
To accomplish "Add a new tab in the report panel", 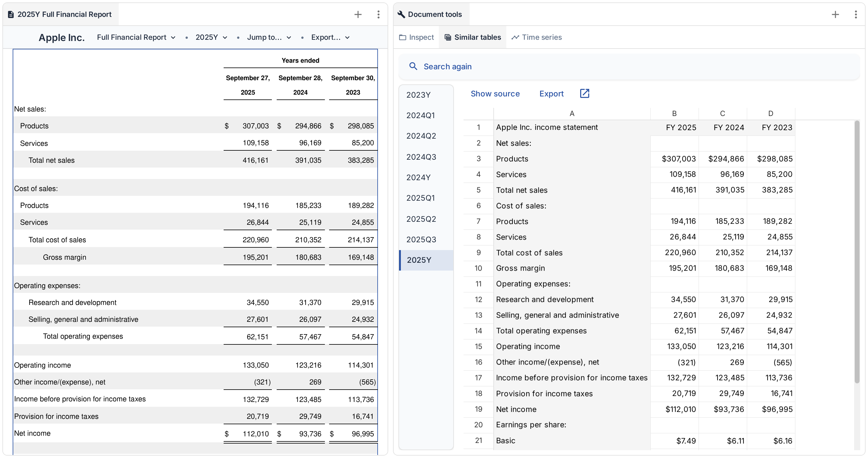I will 358,14.
